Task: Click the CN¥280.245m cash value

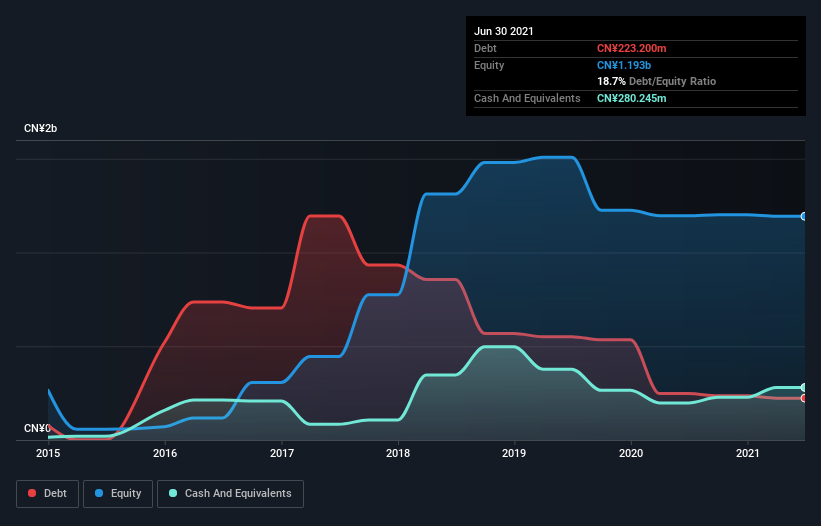Action: [x=631, y=98]
